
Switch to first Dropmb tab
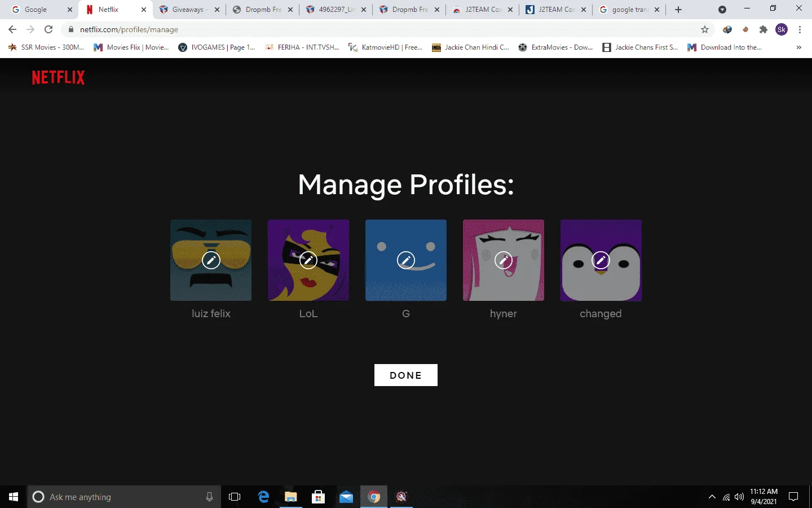pyautogui.click(x=262, y=10)
